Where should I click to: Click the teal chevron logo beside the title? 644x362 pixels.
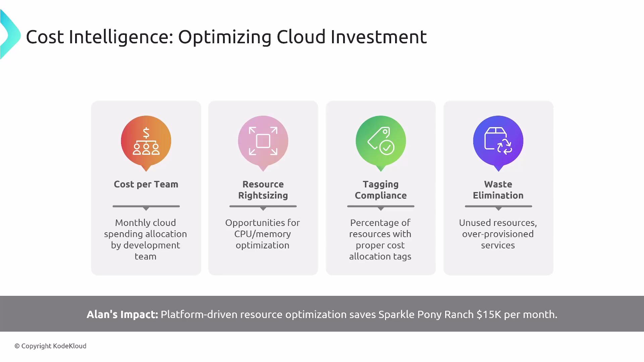10,35
